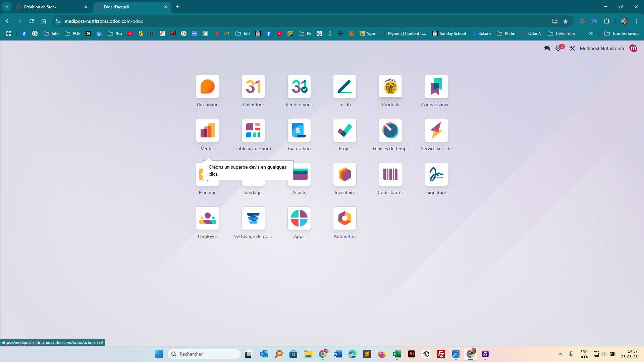Open Excel from the taskbar
644x362 pixels.
click(397, 354)
